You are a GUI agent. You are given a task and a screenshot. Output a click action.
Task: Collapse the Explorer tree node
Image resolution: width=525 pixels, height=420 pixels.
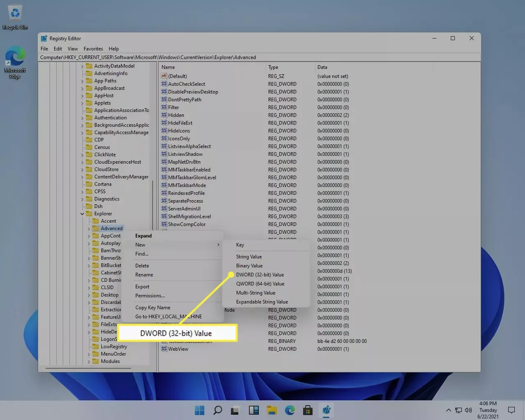tap(82, 214)
